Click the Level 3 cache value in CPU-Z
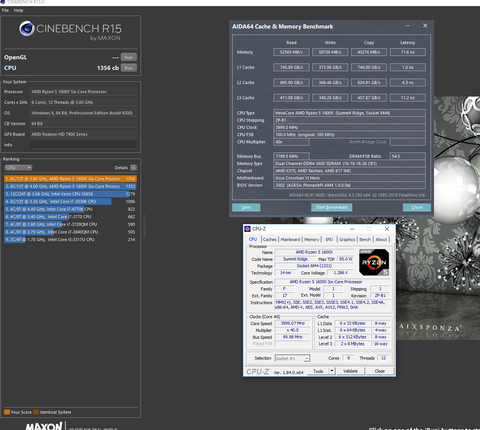Screen dimensions: 480x430 click(x=352, y=344)
